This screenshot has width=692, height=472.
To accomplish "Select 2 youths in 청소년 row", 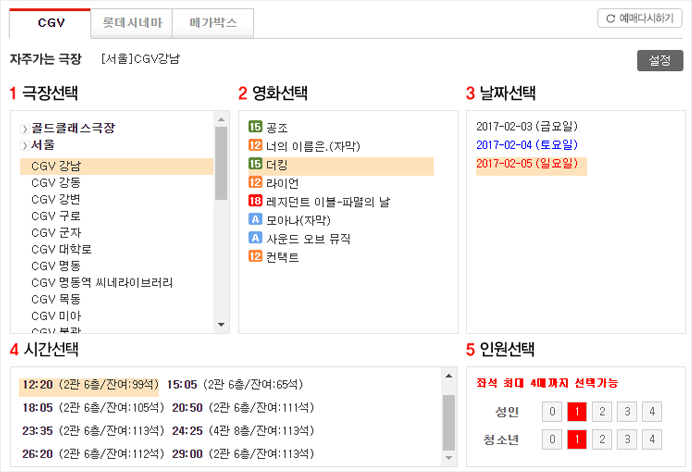I will click(602, 439).
